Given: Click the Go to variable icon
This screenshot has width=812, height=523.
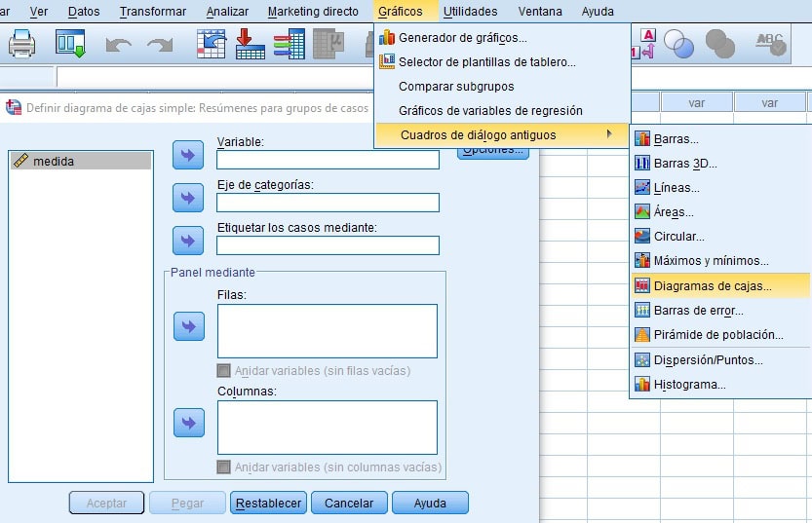Looking at the screenshot, I should tap(251, 44).
